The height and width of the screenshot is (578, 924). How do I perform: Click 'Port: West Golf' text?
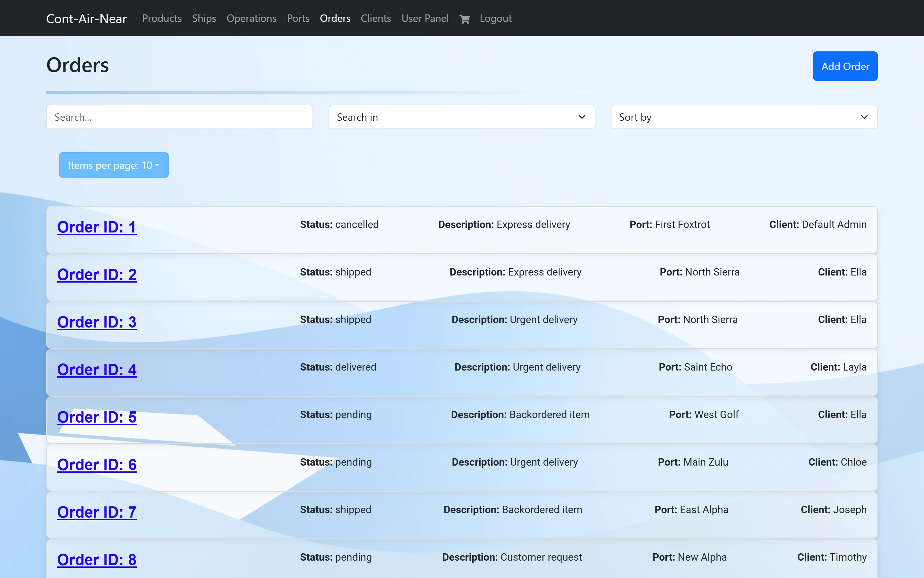704,414
